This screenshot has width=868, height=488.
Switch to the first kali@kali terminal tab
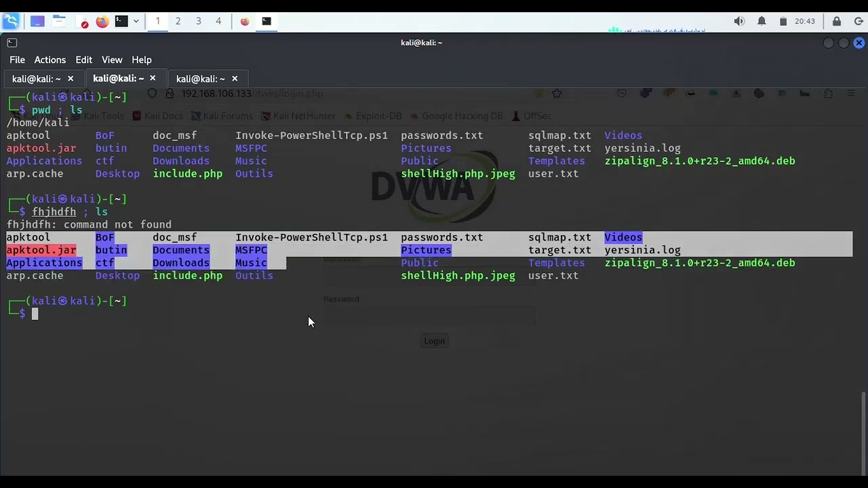(37, 79)
